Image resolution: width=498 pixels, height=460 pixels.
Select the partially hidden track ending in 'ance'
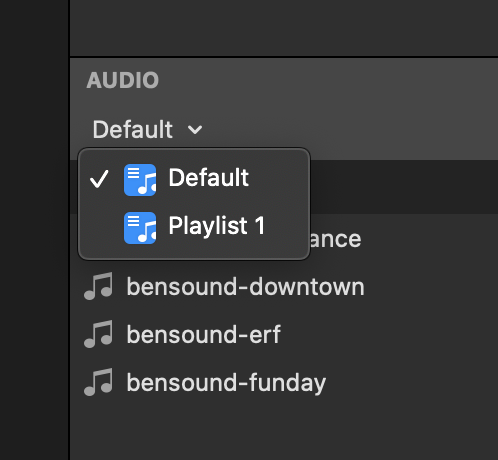(336, 239)
